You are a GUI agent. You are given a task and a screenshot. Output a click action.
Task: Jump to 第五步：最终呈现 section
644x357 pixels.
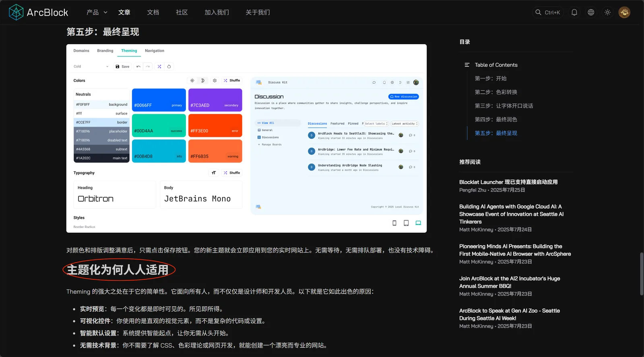pyautogui.click(x=496, y=133)
